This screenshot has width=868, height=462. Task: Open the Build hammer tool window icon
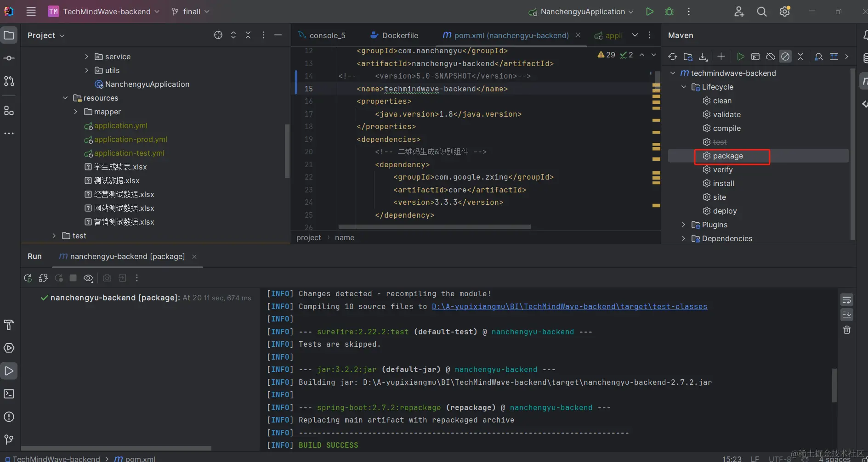coord(9,325)
